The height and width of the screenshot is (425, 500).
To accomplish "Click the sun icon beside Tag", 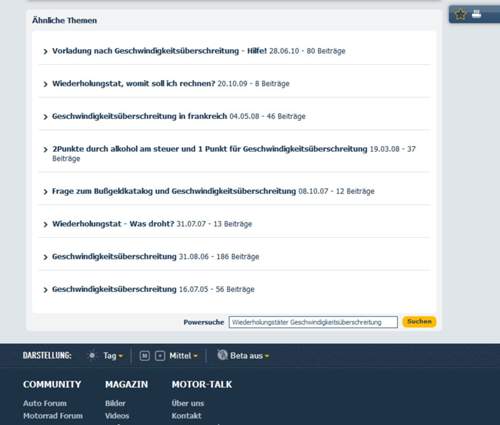I will click(92, 356).
